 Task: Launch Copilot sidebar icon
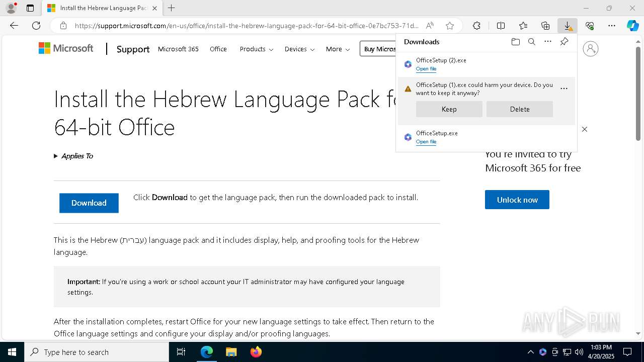pos(632,26)
